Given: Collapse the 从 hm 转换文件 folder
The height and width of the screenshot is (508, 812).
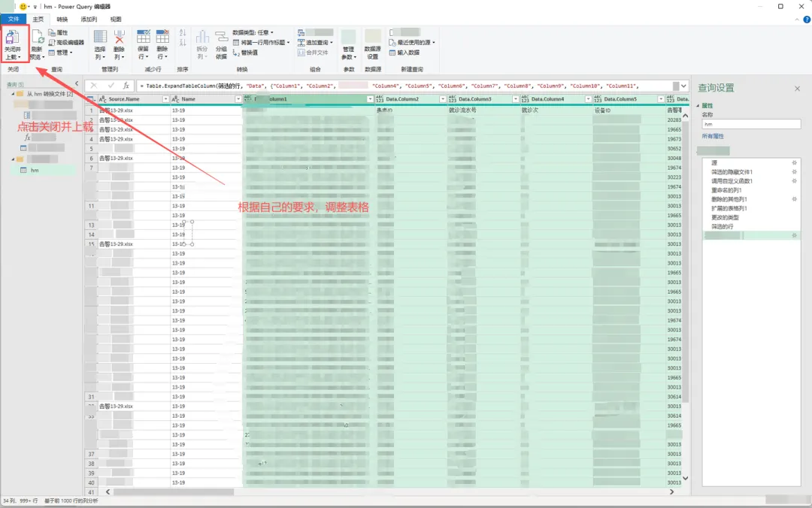Looking at the screenshot, I should pyautogui.click(x=13, y=94).
